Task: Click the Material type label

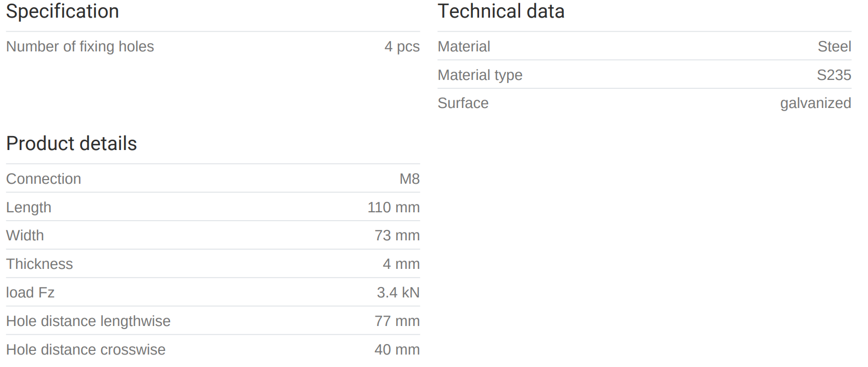Action: (480, 75)
